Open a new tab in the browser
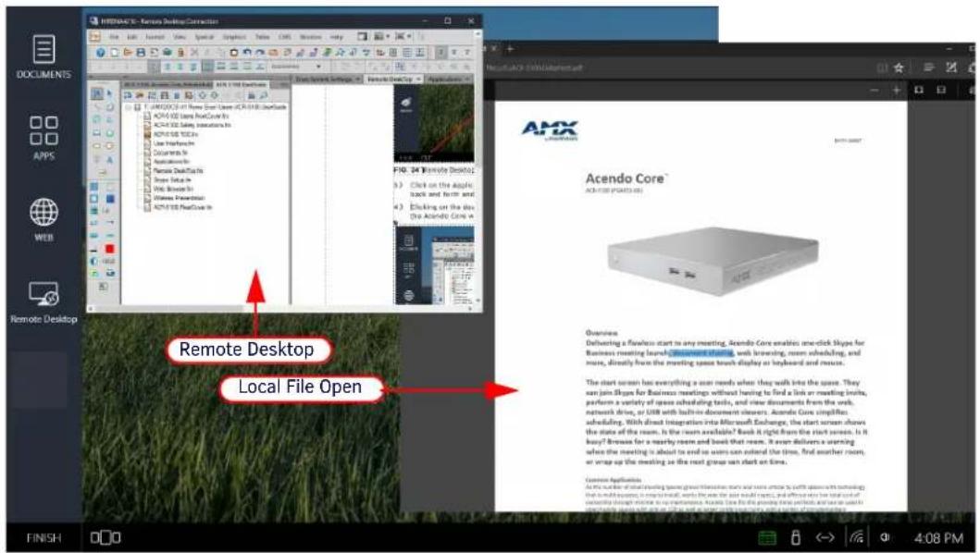Screen dimensions: 980x553 [510, 48]
